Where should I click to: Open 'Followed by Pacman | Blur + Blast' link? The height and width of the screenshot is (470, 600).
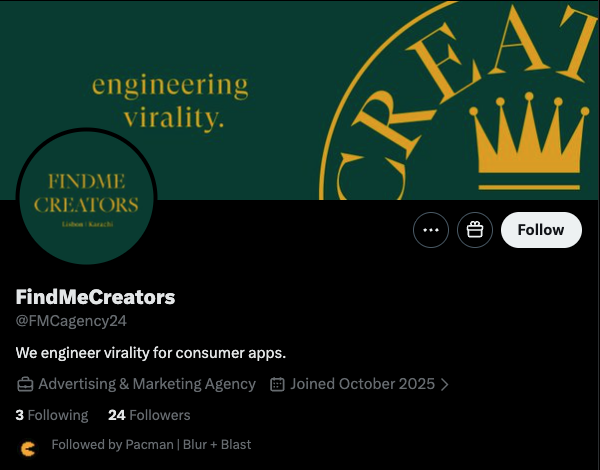(151, 444)
